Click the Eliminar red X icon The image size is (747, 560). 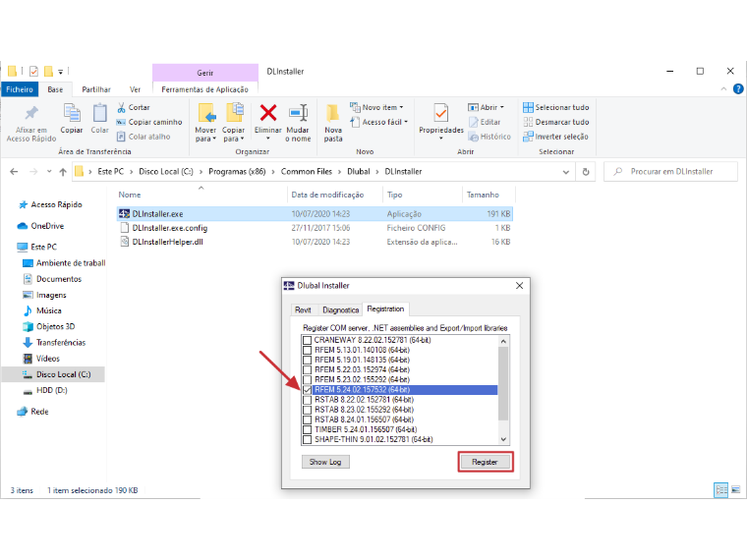pyautogui.click(x=268, y=113)
